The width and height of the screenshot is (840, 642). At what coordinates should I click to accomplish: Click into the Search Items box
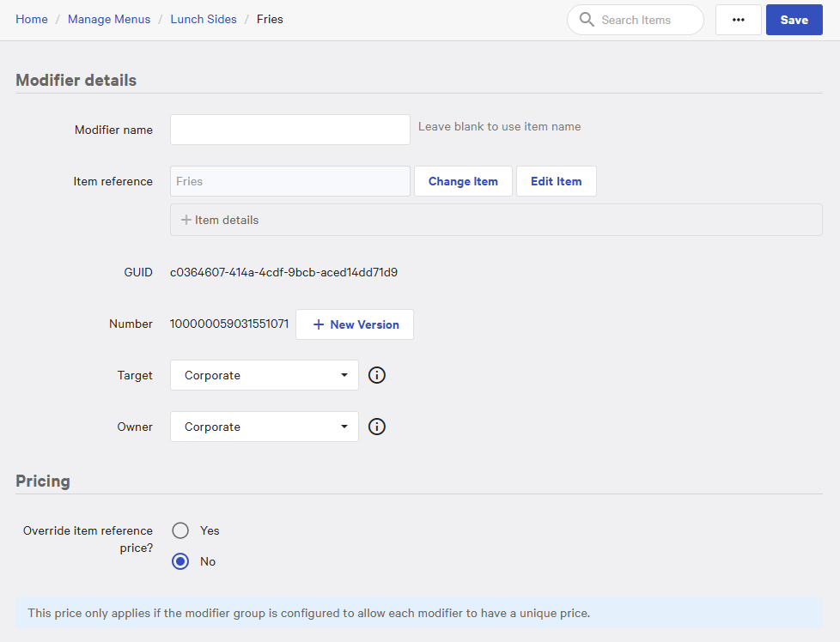click(644, 20)
